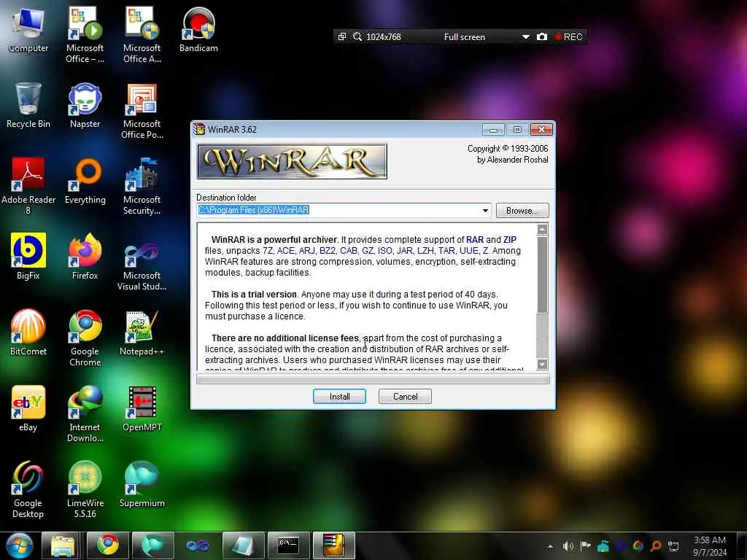
Task: Select the OpenMPT desktop icon
Action: 142,408
